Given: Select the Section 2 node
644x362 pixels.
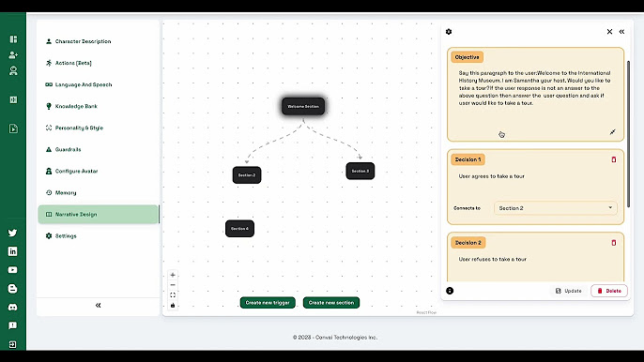Looking at the screenshot, I should pyautogui.click(x=247, y=174).
